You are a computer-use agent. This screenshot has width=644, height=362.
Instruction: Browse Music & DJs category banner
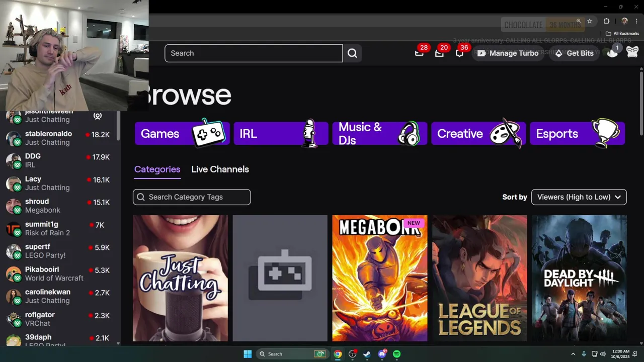pos(380,133)
